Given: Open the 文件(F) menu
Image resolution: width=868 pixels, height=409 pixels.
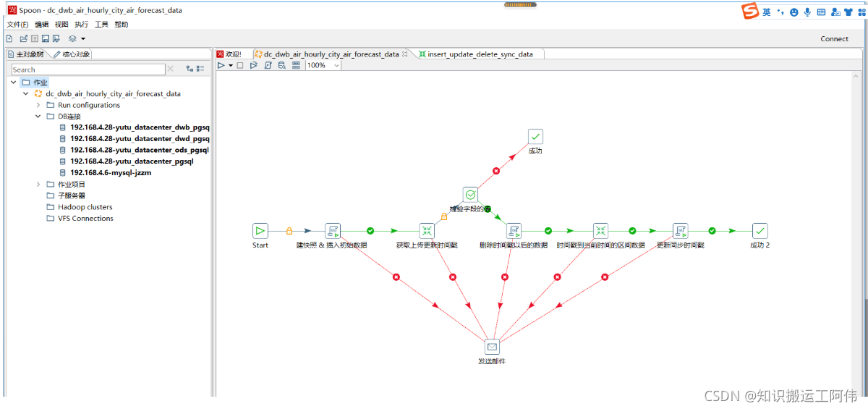Looking at the screenshot, I should coord(17,25).
